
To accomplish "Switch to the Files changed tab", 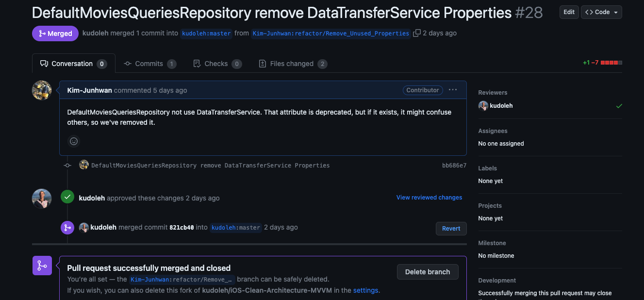I will [x=293, y=64].
